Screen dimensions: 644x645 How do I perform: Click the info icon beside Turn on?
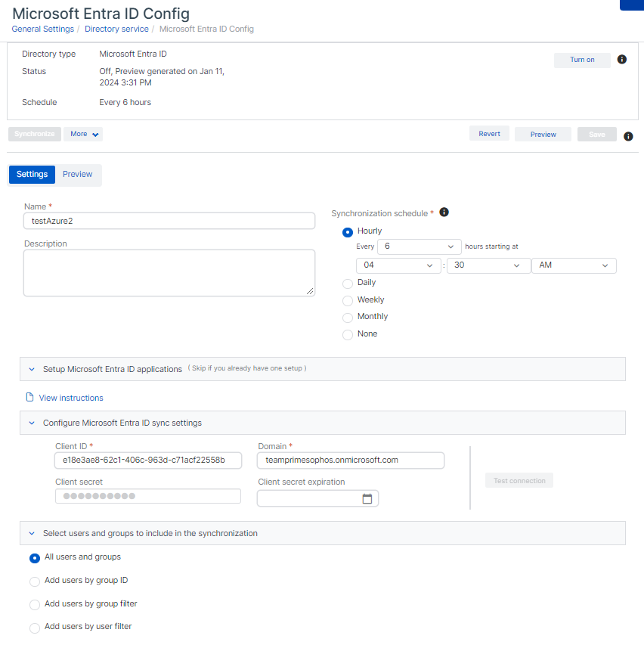tap(622, 60)
